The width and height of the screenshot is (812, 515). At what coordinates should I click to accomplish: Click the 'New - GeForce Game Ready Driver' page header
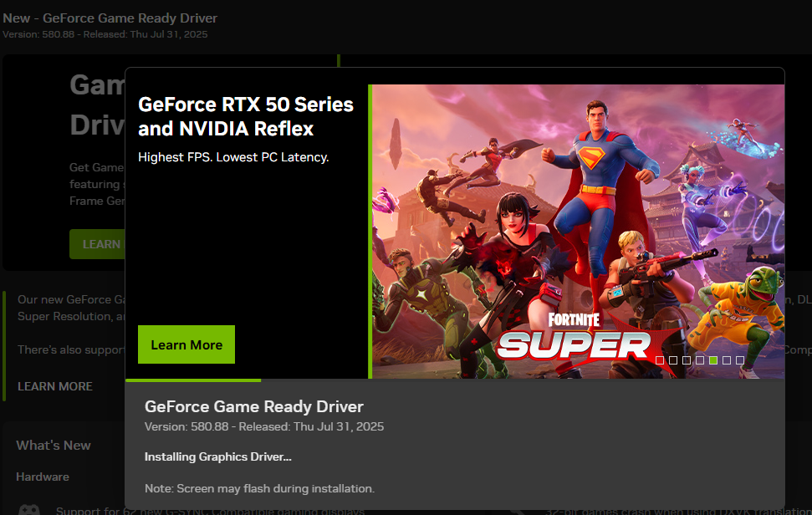[110, 18]
